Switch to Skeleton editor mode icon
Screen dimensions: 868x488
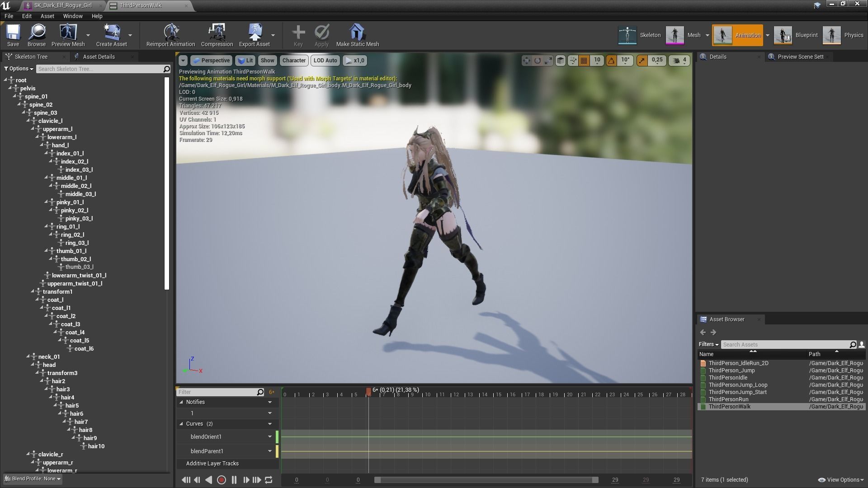tap(627, 35)
